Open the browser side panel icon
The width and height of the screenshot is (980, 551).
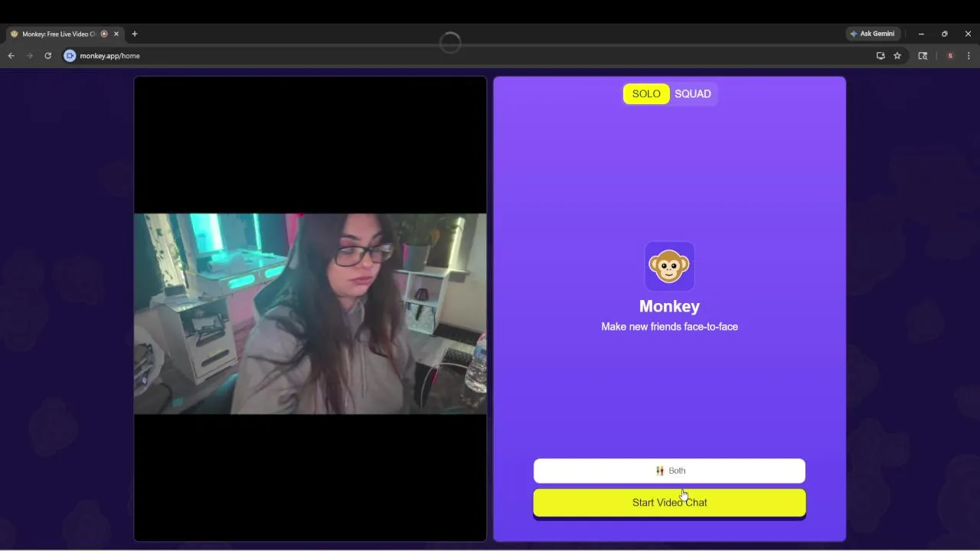click(x=923, y=56)
